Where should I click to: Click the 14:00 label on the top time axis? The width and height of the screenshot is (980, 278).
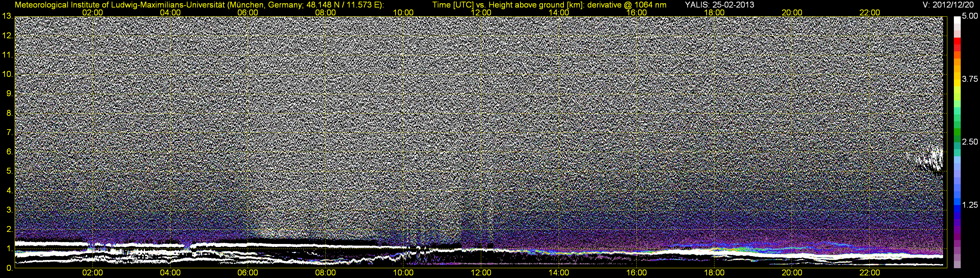pos(559,12)
